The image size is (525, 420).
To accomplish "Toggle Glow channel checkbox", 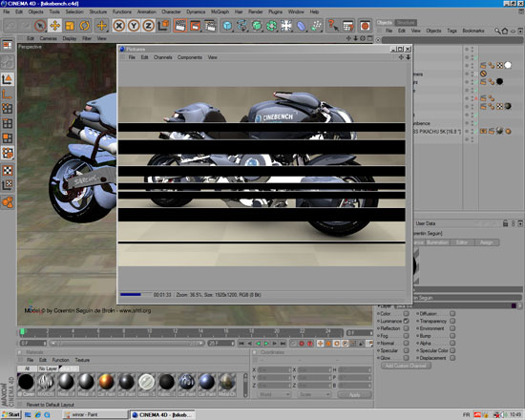I will pyautogui.click(x=406, y=358).
